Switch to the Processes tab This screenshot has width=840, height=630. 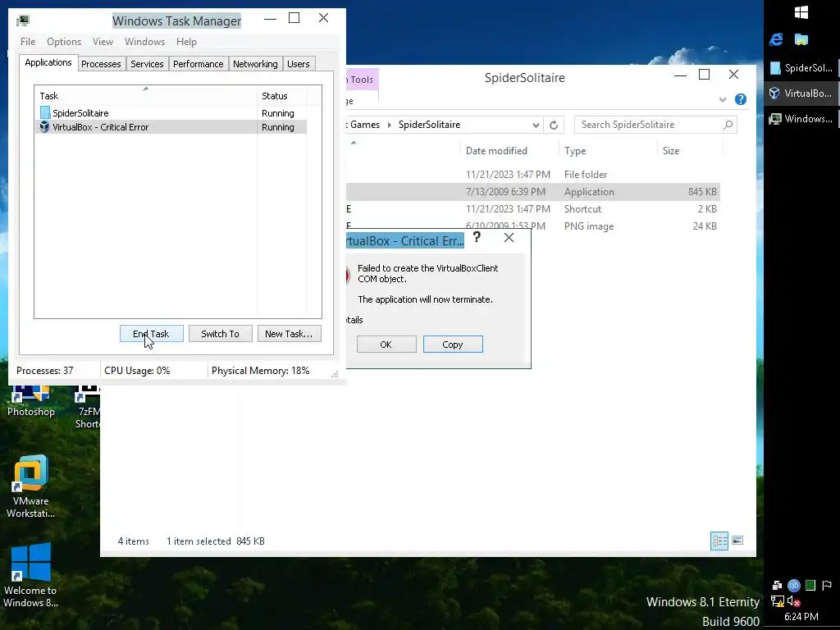point(101,64)
